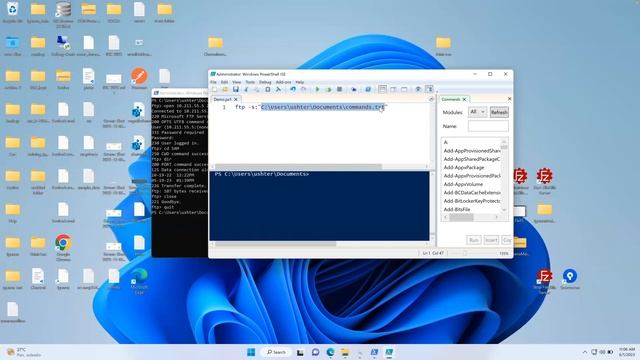
Task: Close the Commands add-on tab with its X
Action: pyautogui.click(x=464, y=99)
